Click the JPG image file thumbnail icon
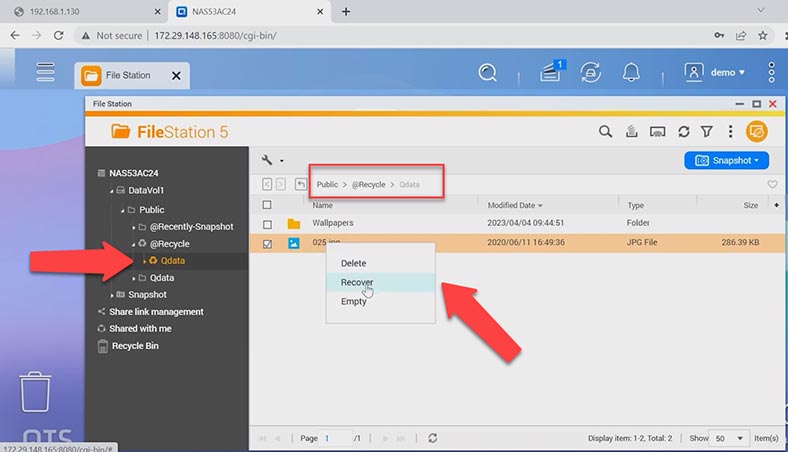788x452 pixels. click(293, 243)
